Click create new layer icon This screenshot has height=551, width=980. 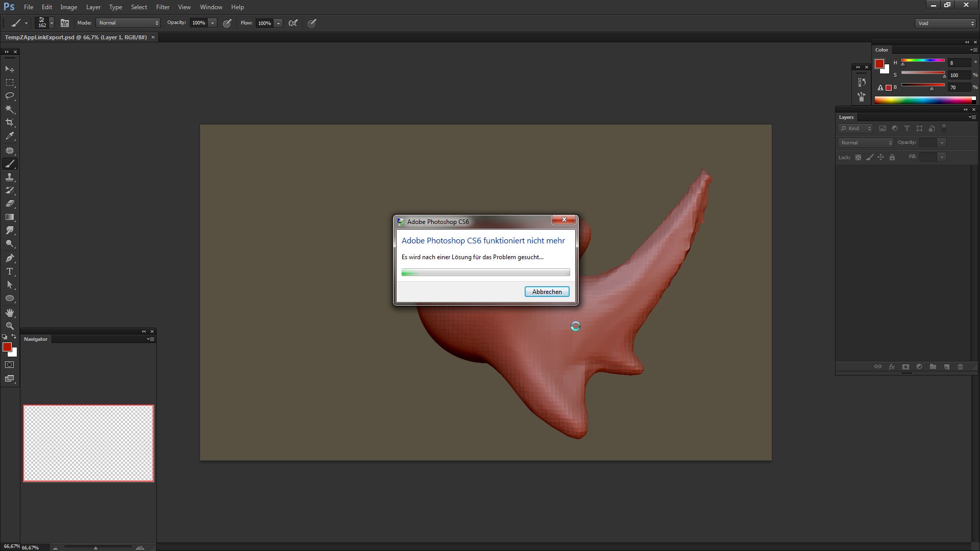pos(946,367)
